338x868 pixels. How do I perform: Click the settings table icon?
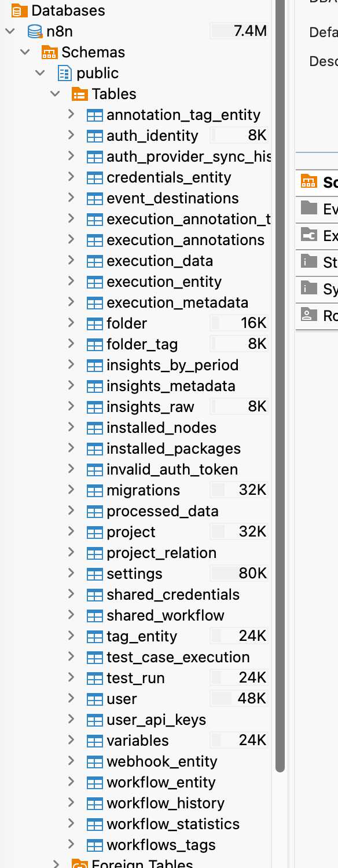click(x=94, y=574)
